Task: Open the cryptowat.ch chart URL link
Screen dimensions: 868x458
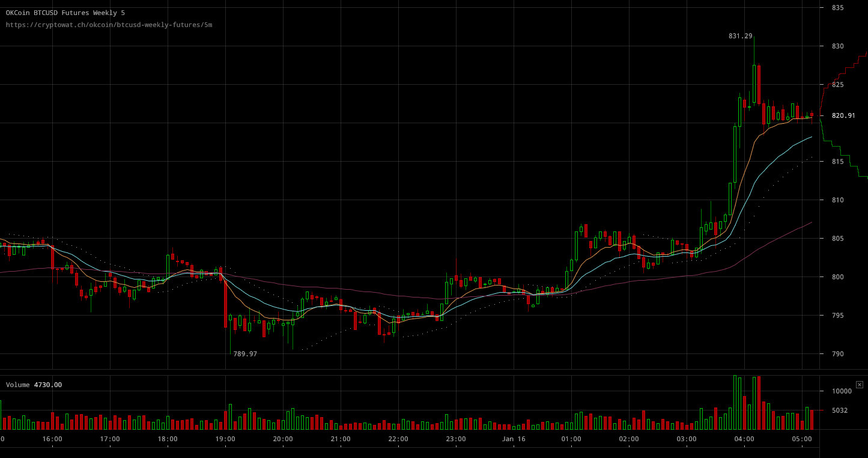Action: click(109, 25)
